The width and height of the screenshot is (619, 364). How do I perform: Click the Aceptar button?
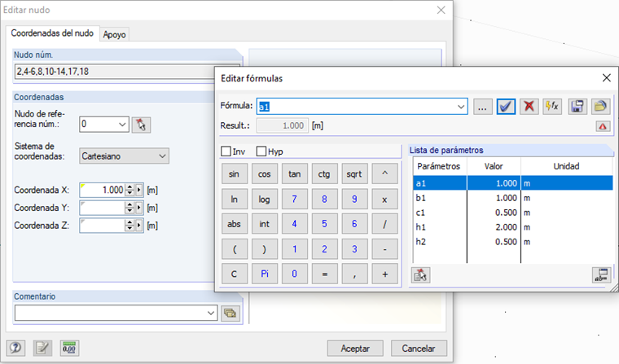click(x=354, y=348)
